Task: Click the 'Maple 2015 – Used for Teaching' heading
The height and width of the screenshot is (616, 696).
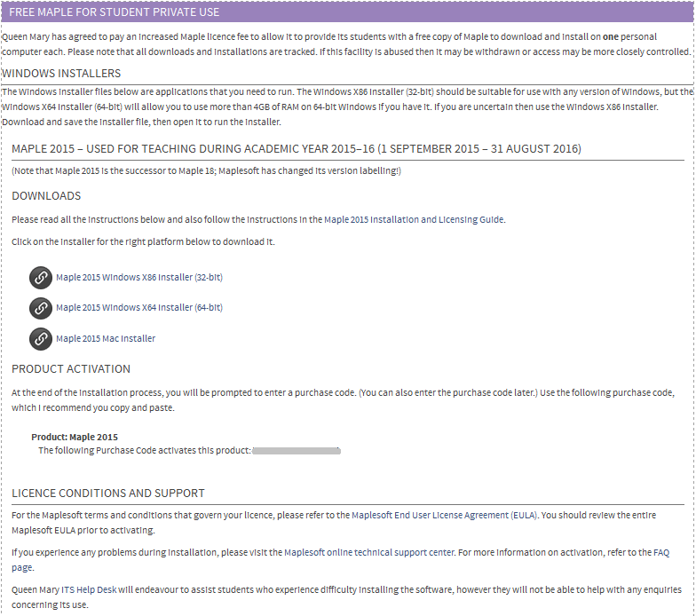Action: [x=297, y=149]
